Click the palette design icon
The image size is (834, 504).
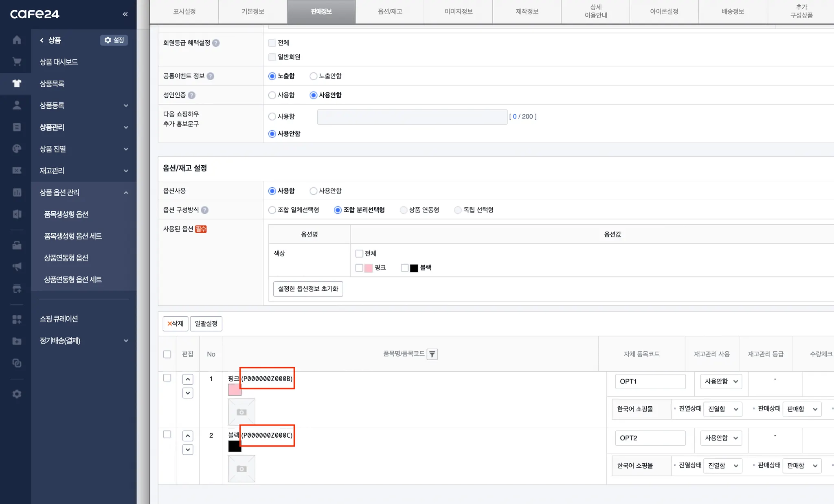[x=17, y=149]
